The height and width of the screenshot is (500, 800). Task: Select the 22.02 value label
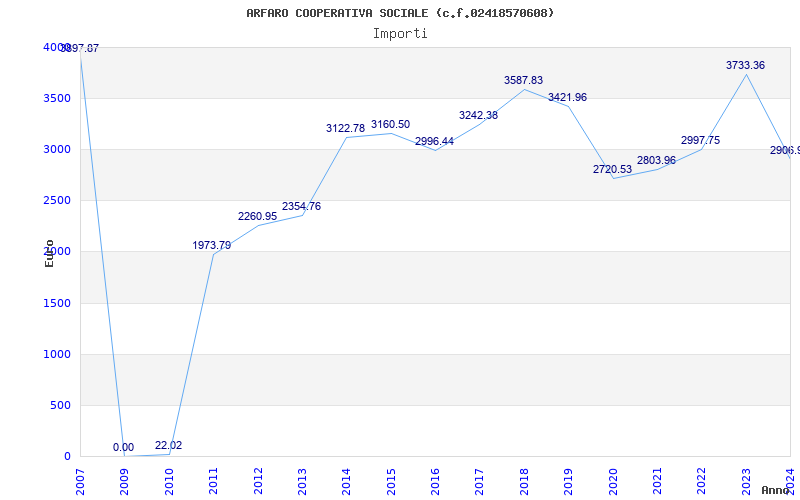pos(168,445)
